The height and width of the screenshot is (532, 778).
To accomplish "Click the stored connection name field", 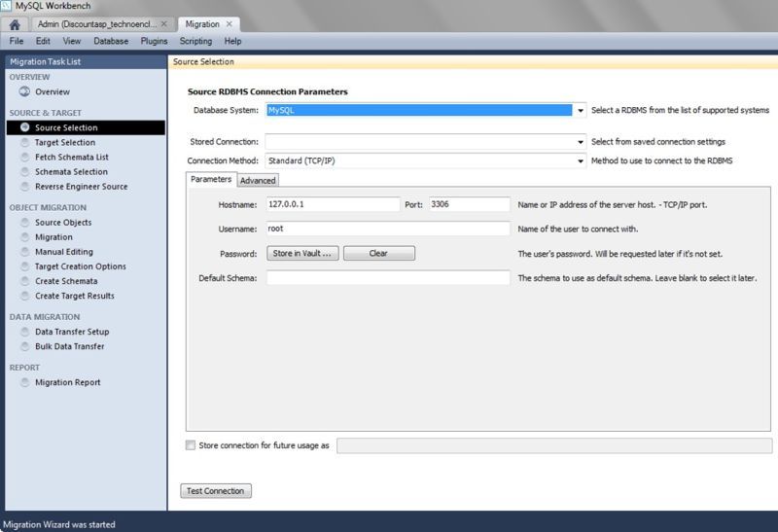I will [x=554, y=445].
